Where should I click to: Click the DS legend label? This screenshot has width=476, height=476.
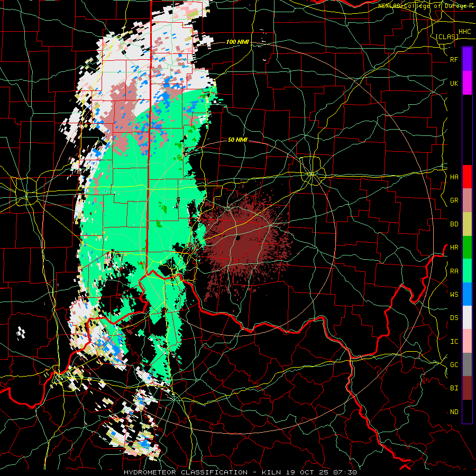point(454,318)
